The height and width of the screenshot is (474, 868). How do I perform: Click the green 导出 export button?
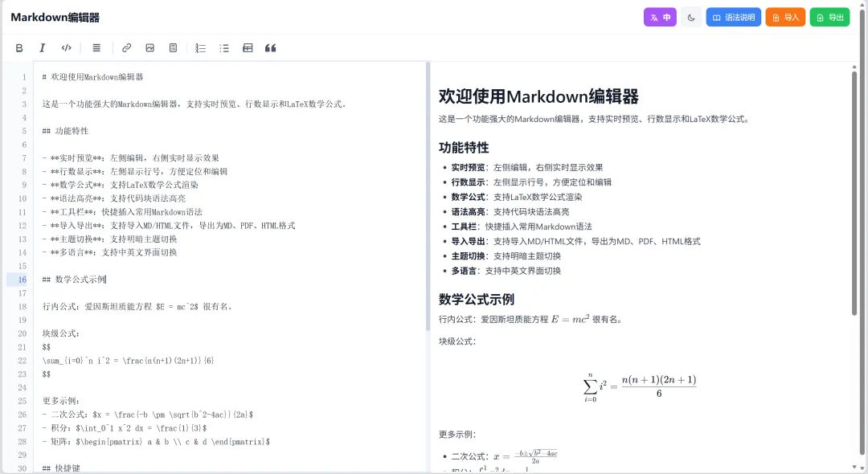tap(829, 17)
